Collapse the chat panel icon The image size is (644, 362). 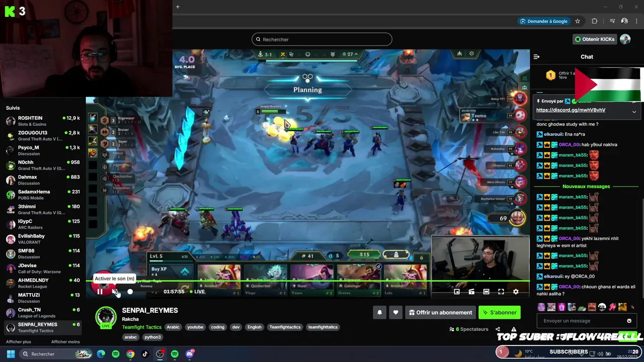tap(536, 57)
